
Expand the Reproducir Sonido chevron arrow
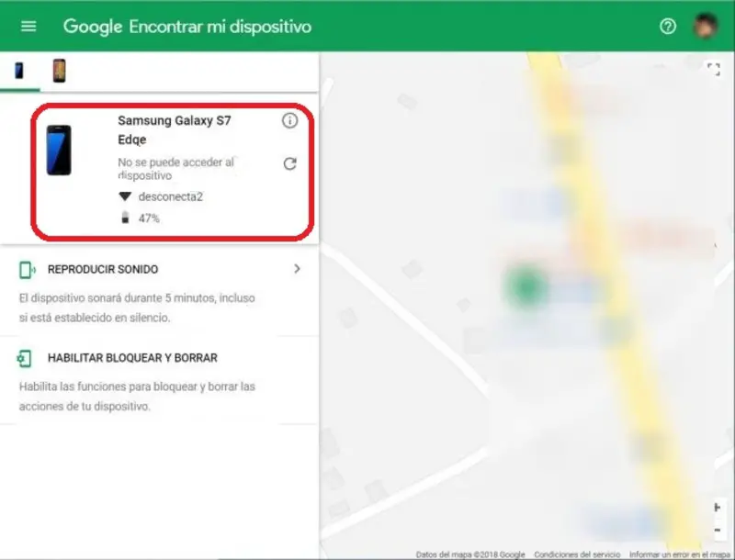[297, 269]
